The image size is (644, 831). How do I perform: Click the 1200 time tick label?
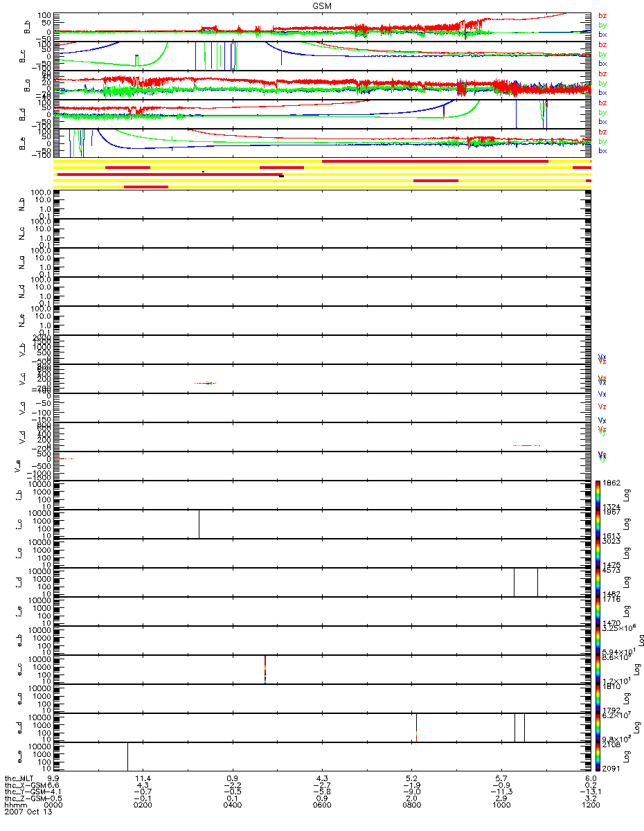pos(591,805)
